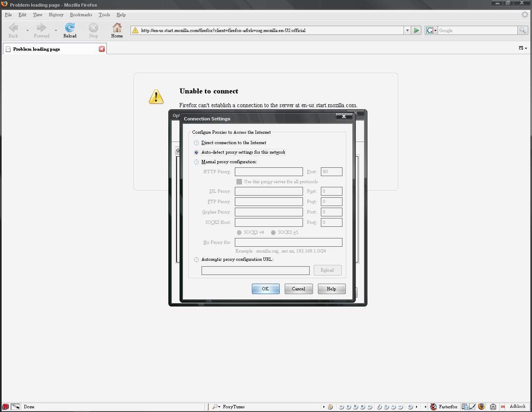The width and height of the screenshot is (532, 412).
Task: Click the FoxyTunes volume speaker icon
Action: pos(410,407)
